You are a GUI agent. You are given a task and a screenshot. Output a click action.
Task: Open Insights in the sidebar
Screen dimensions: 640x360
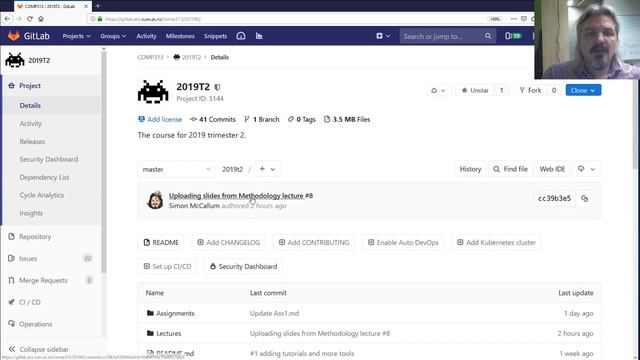pos(31,213)
